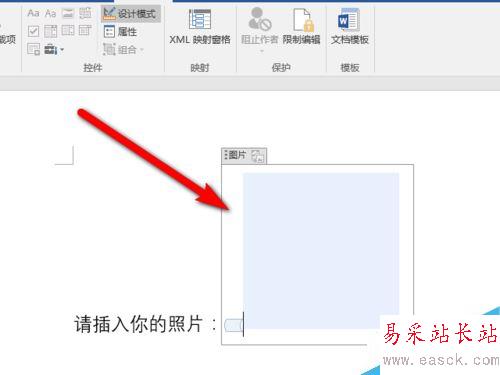The height and width of the screenshot is (375, 500).
Task: Click the 模板 group label
Action: [350, 68]
